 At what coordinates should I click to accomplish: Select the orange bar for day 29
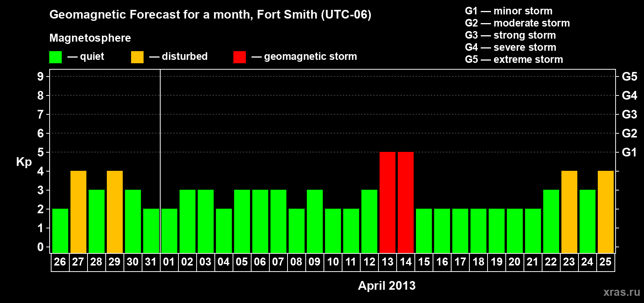point(115,212)
